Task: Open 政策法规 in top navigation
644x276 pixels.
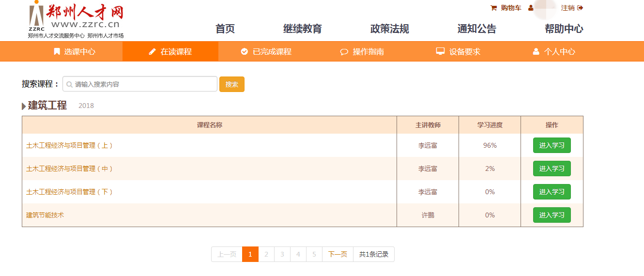Action: (x=390, y=29)
